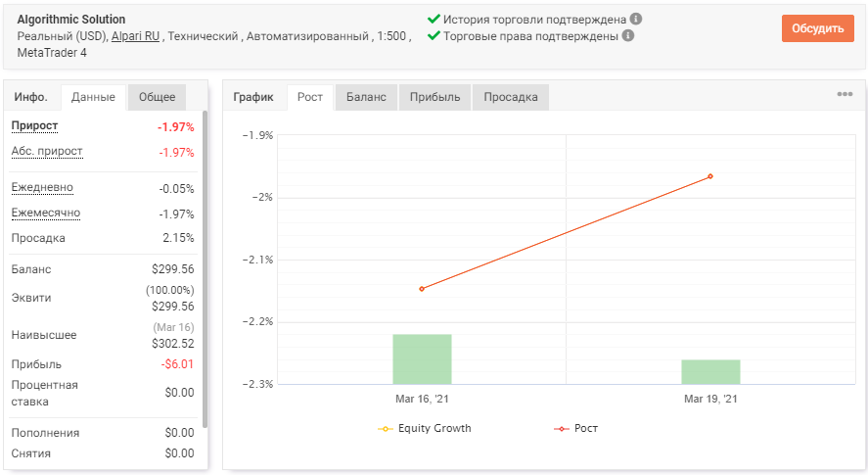This screenshot has height=475, width=868.
Task: Click green checkmark next to Торговые права
Action: pyautogui.click(x=434, y=35)
